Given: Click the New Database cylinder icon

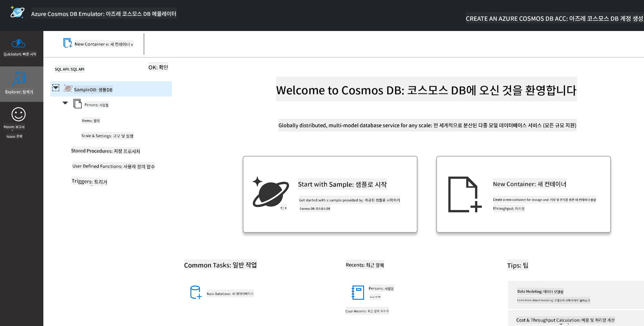Looking at the screenshot, I should point(196,292).
